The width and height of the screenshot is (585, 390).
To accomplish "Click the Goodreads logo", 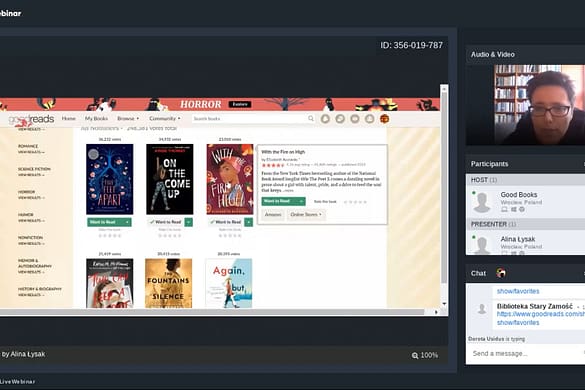I will tap(31, 119).
